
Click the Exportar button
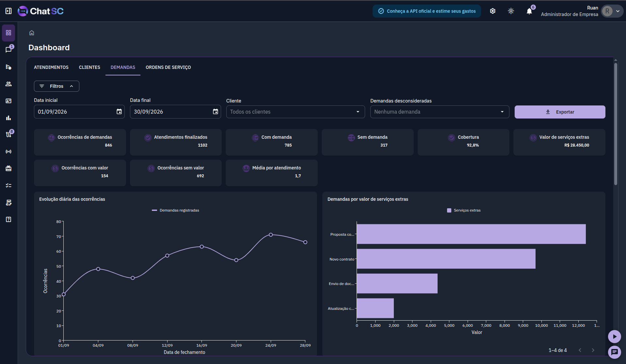pos(560,112)
